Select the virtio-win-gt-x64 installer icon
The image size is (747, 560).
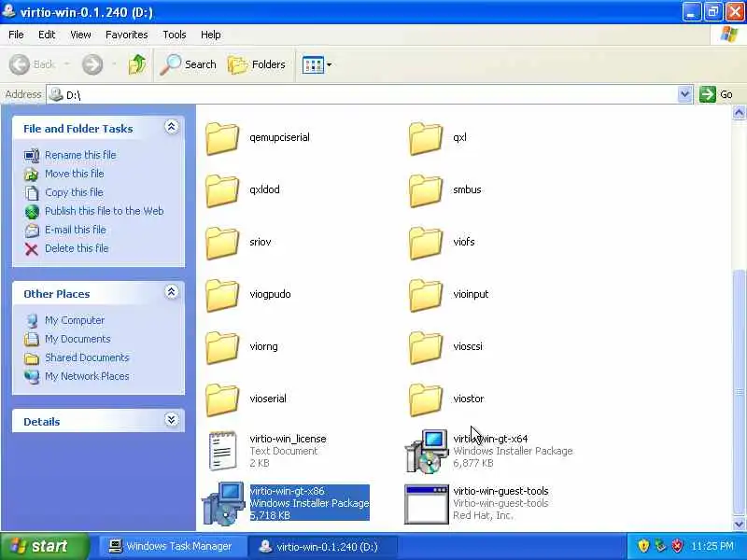[x=427, y=451]
